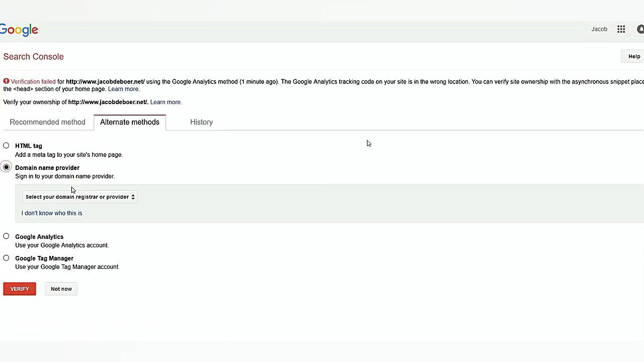
Task: Open the Google apps grid icon
Action: 621,29
